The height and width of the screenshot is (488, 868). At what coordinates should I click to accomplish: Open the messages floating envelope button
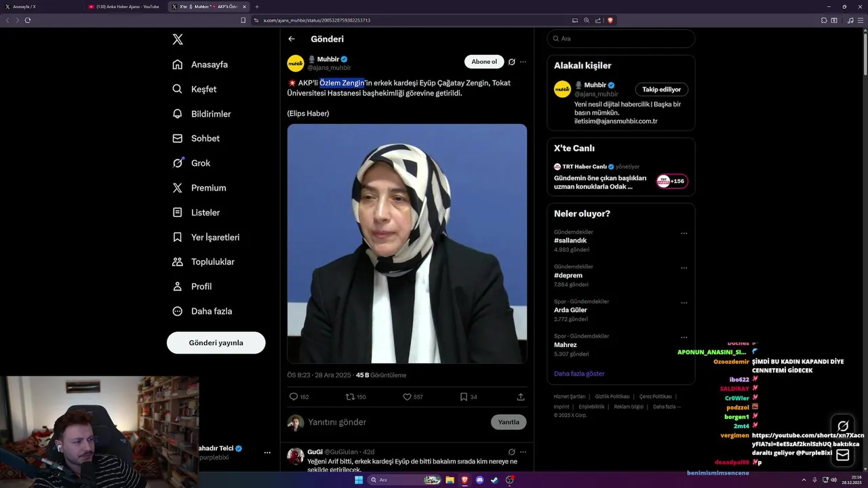tap(843, 455)
